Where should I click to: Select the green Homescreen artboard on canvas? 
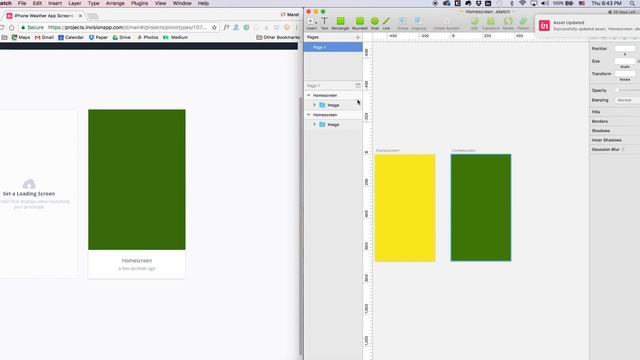tap(481, 208)
